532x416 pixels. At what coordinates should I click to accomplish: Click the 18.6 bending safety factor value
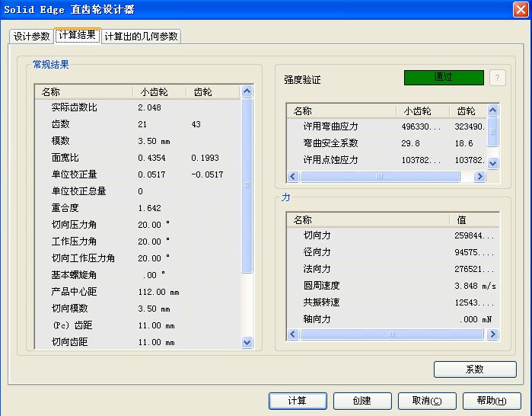pos(464,143)
